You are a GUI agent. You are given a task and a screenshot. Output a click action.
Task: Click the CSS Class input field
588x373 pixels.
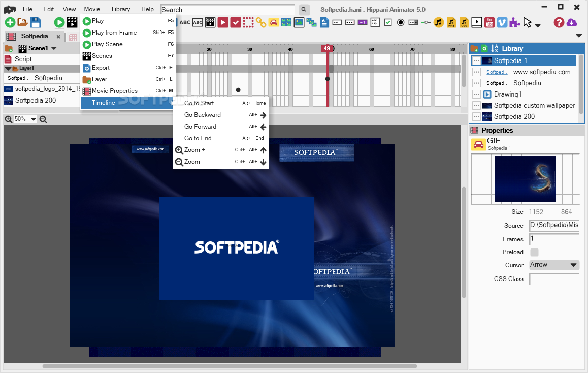click(x=554, y=279)
